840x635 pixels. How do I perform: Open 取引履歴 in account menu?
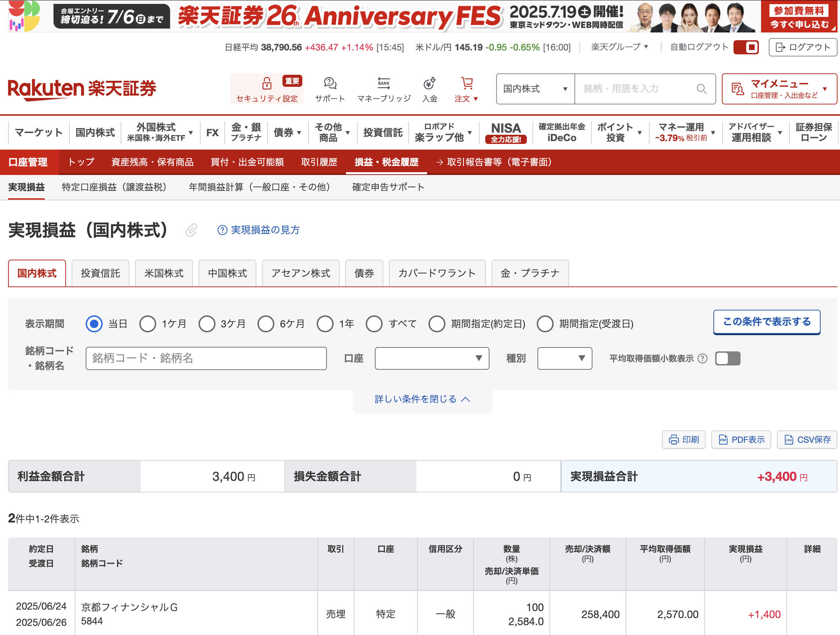pos(319,162)
